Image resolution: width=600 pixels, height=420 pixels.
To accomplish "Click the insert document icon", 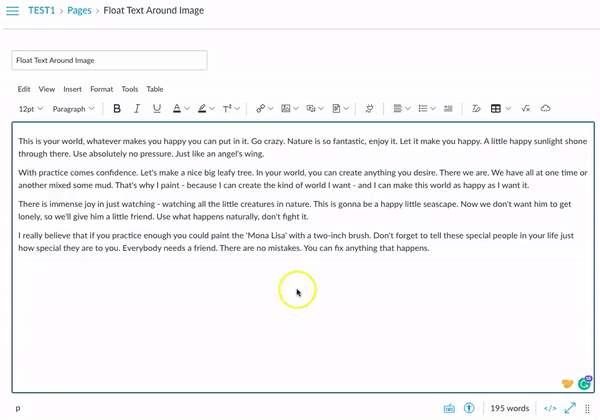I will tap(336, 109).
